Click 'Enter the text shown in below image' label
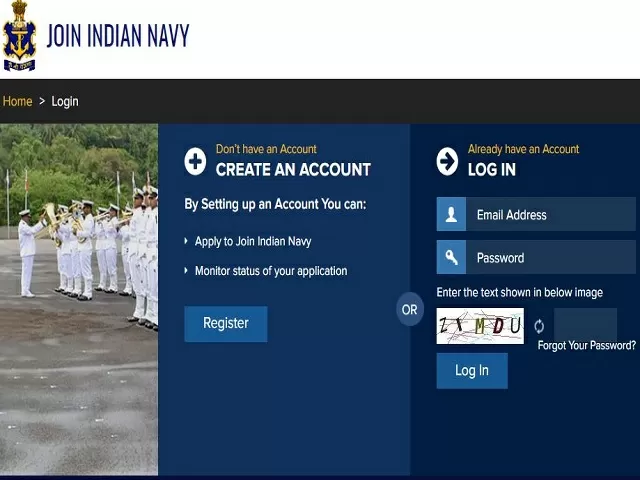 point(520,293)
